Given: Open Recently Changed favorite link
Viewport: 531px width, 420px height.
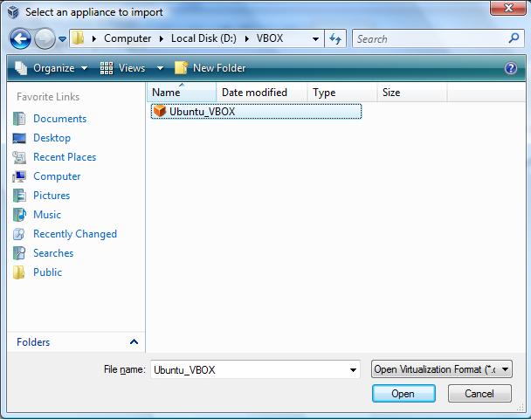Looking at the screenshot, I should pos(75,234).
